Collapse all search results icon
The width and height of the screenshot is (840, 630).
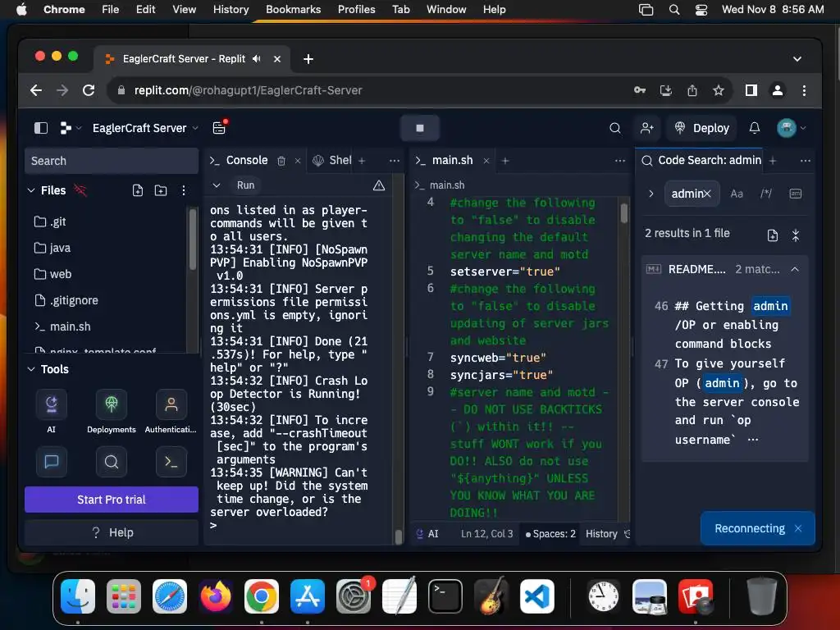coord(796,235)
